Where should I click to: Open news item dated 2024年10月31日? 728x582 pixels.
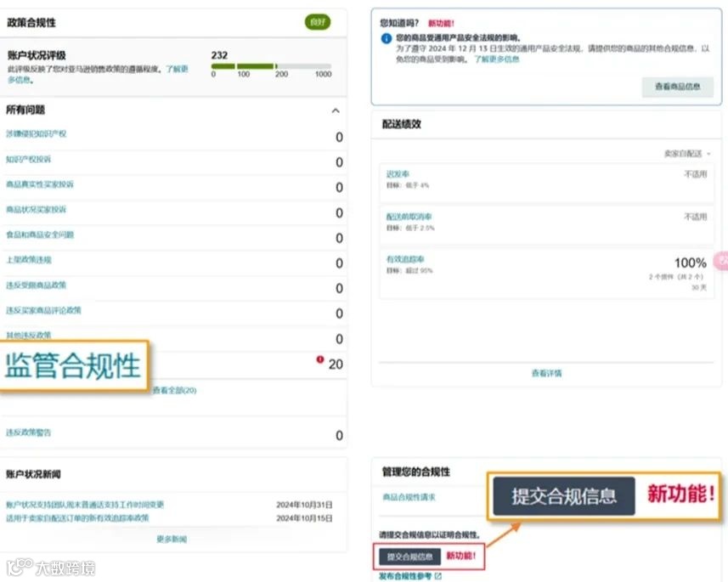click(85, 505)
